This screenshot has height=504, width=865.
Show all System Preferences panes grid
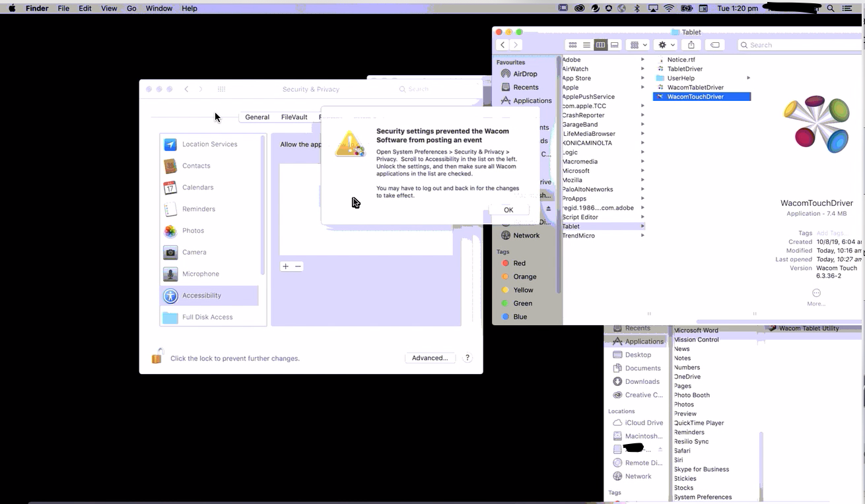pos(222,89)
